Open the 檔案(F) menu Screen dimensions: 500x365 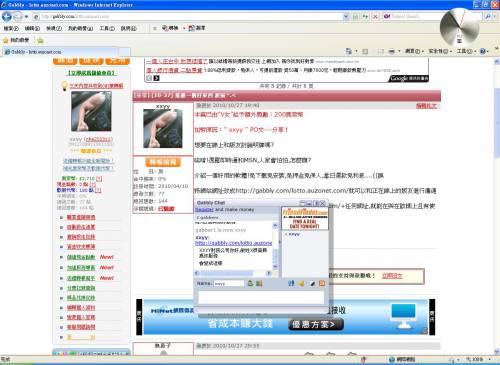click(11, 29)
